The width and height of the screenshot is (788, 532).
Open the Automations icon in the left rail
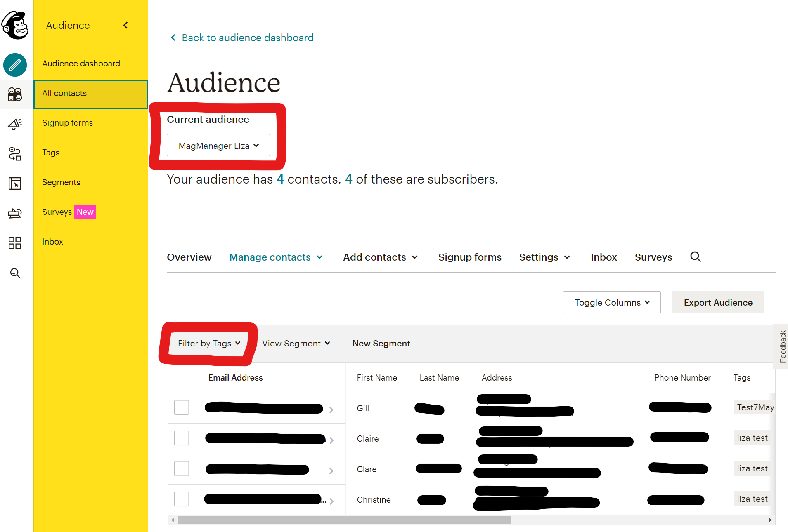15,154
